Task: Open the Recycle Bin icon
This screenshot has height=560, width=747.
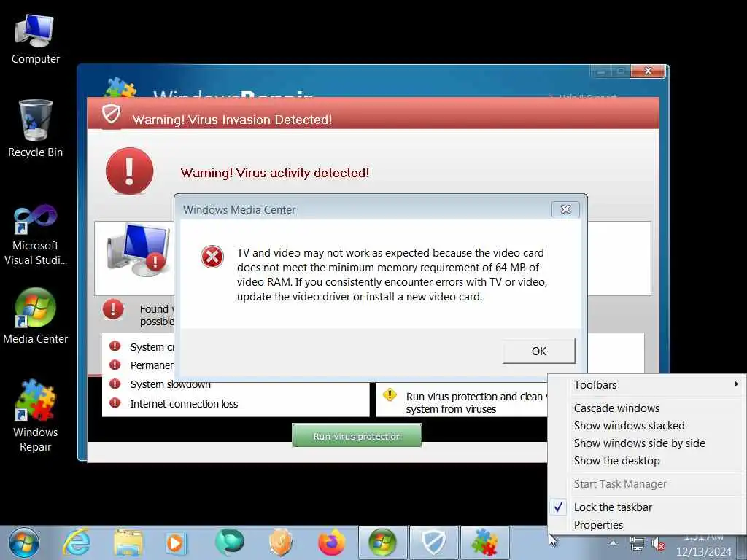Action: [x=35, y=128]
